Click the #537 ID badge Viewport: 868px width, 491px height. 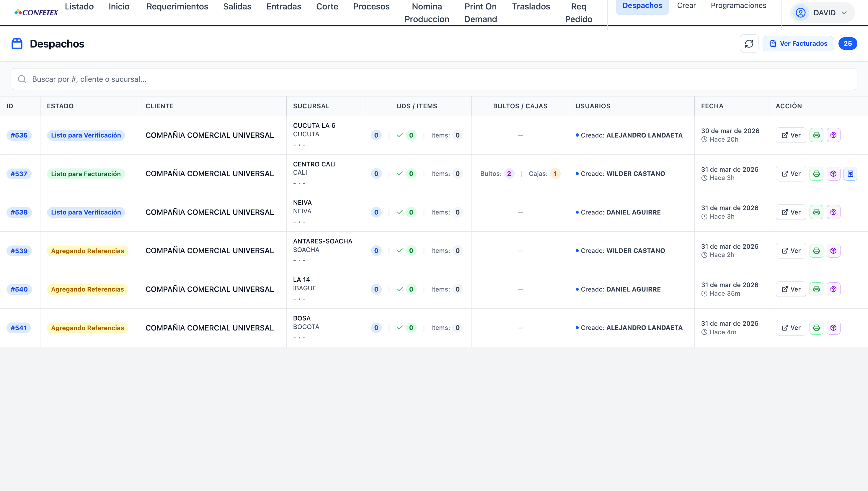pos(19,174)
